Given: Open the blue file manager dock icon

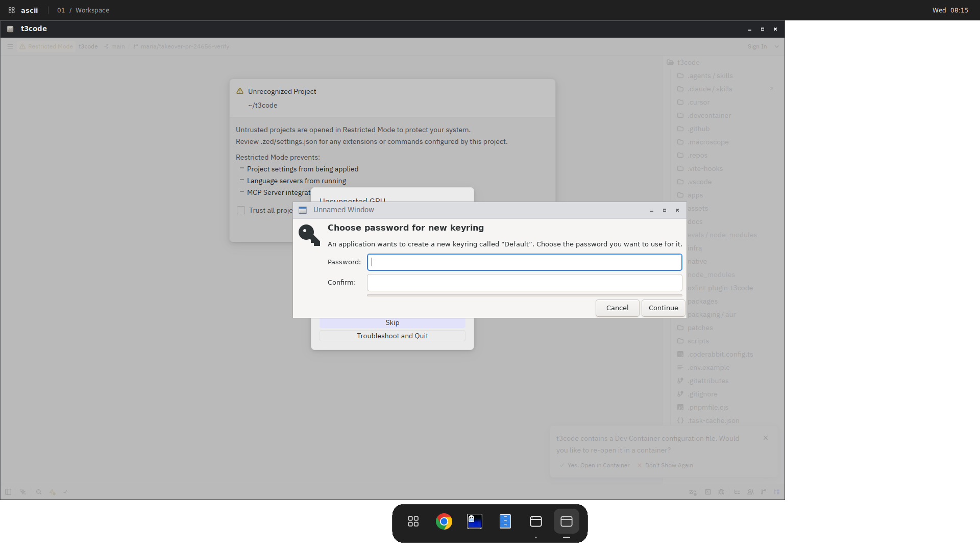Looking at the screenshot, I should 505,521.
